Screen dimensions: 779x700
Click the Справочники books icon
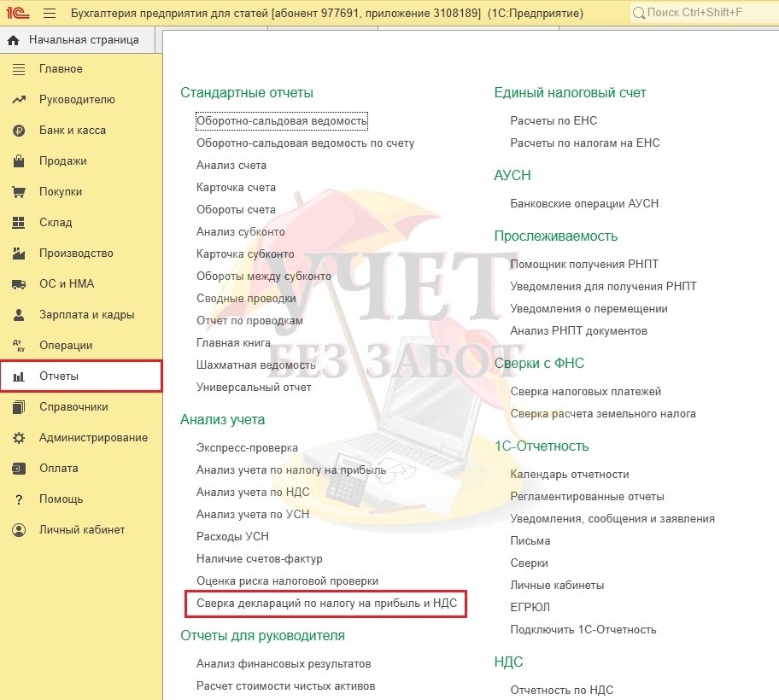[19, 407]
